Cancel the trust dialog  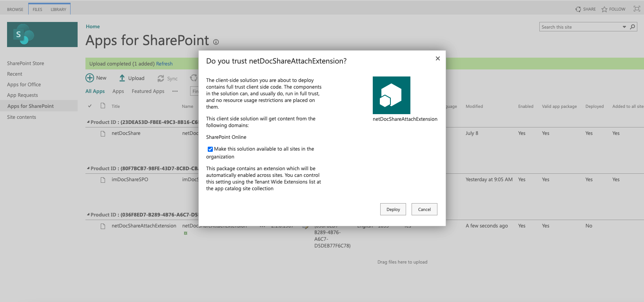point(424,209)
